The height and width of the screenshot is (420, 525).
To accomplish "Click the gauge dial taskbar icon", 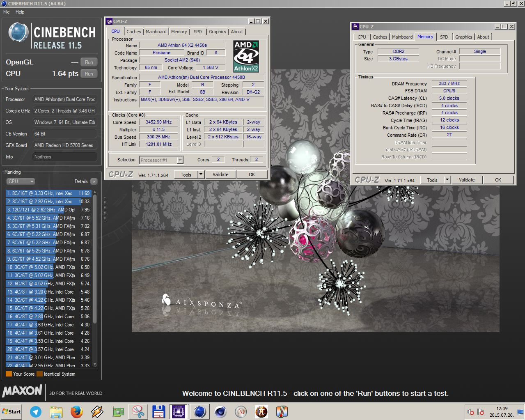I will (241, 411).
